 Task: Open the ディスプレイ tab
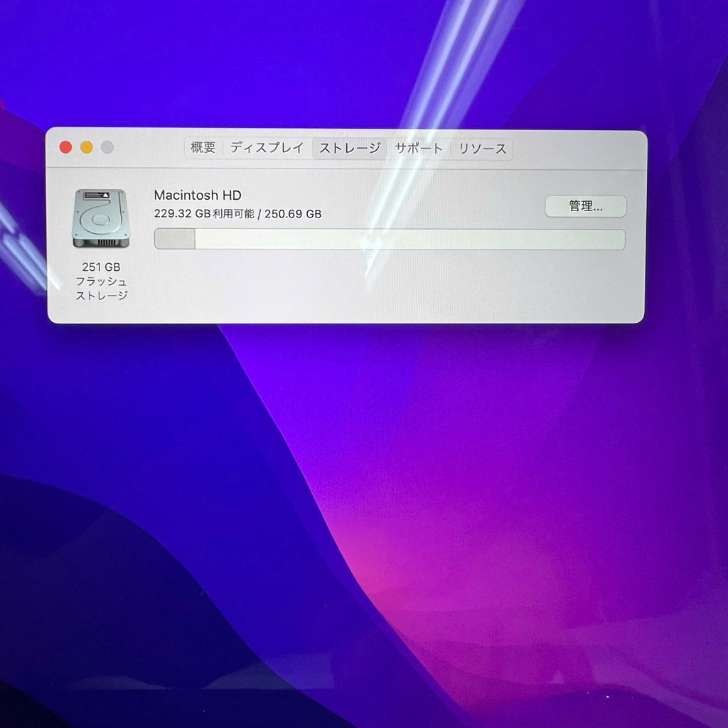point(267,148)
